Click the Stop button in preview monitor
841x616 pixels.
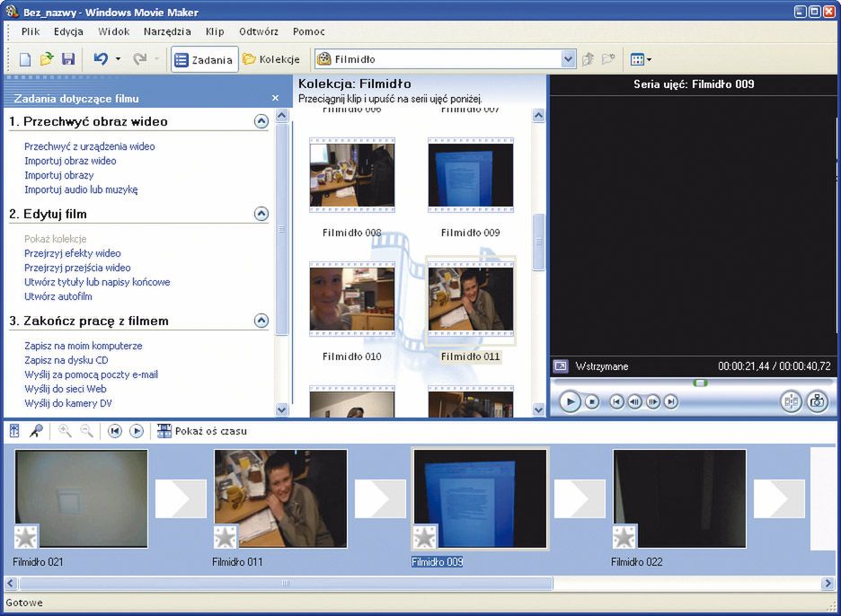pos(592,402)
